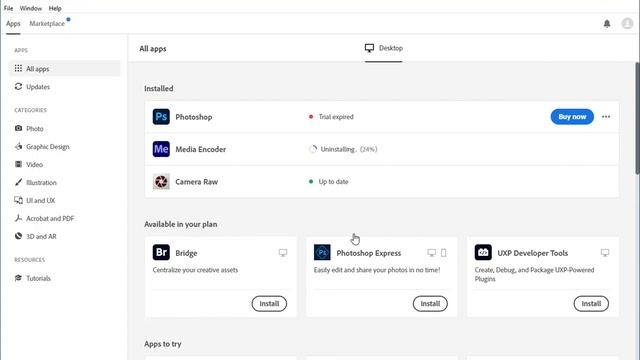Click the Bridge app icon
This screenshot has height=360, width=640.
point(161,252)
